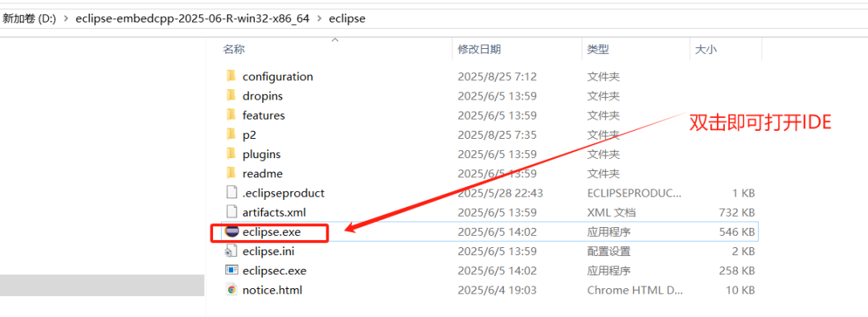The image size is (868, 317).
Task: Toggle sort arrow above 名称 column
Action: click(x=335, y=40)
